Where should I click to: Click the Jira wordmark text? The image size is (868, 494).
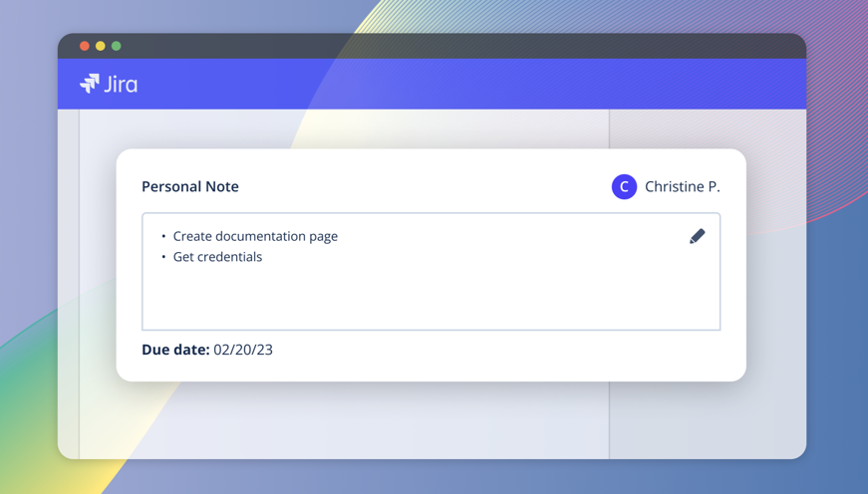(x=121, y=84)
